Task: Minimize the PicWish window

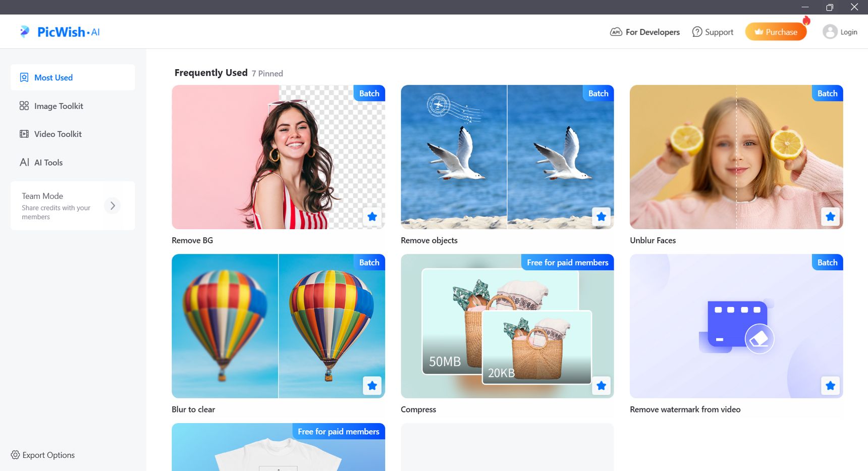Action: (x=805, y=7)
